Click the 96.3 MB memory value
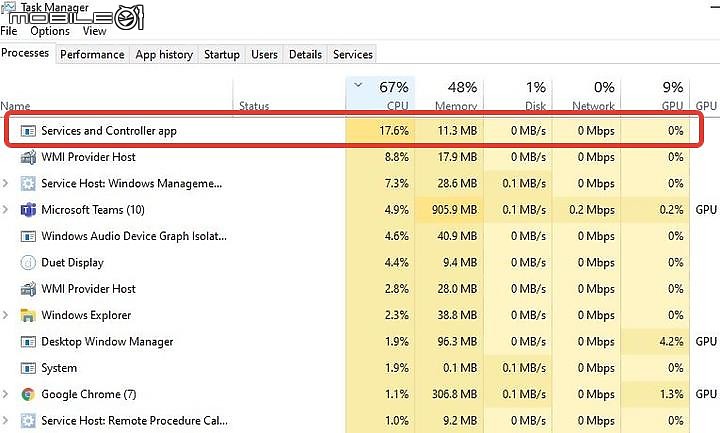The image size is (720, 433). 457,342
